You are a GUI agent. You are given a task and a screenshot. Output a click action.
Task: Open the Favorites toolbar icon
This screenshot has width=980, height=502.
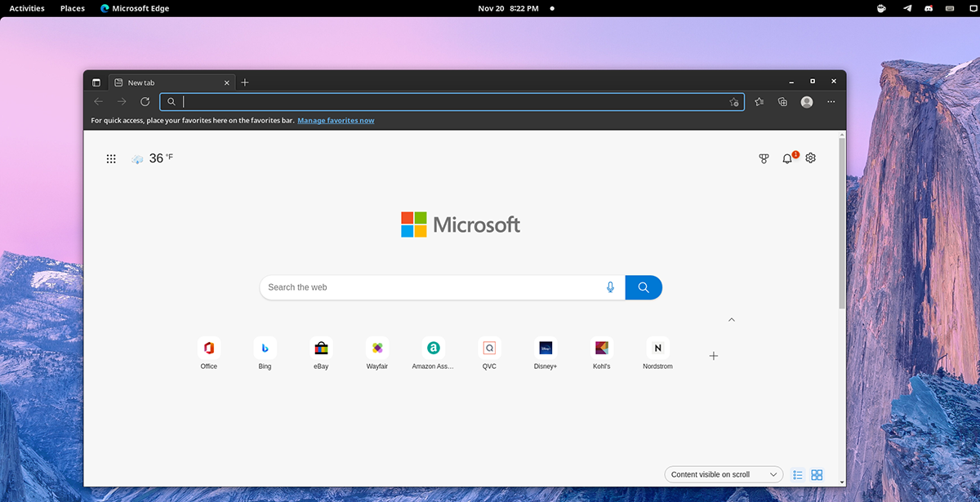pyautogui.click(x=759, y=102)
